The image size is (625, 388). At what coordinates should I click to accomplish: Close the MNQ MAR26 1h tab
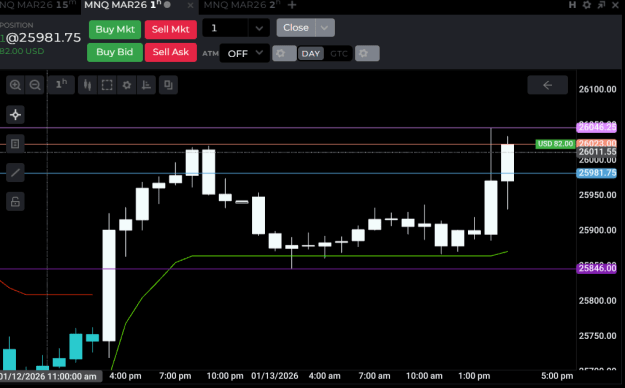(190, 5)
